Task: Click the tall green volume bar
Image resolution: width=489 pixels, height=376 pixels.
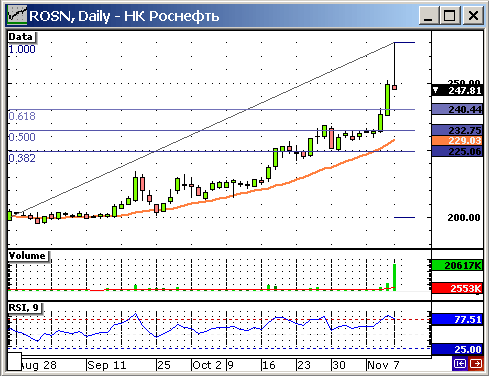Action: [395, 277]
